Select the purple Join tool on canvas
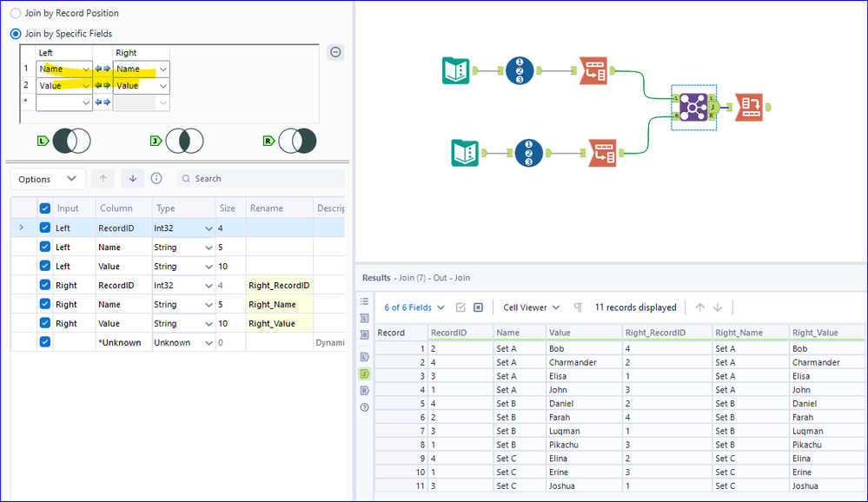Image resolution: width=868 pixels, height=502 pixels. [693, 108]
